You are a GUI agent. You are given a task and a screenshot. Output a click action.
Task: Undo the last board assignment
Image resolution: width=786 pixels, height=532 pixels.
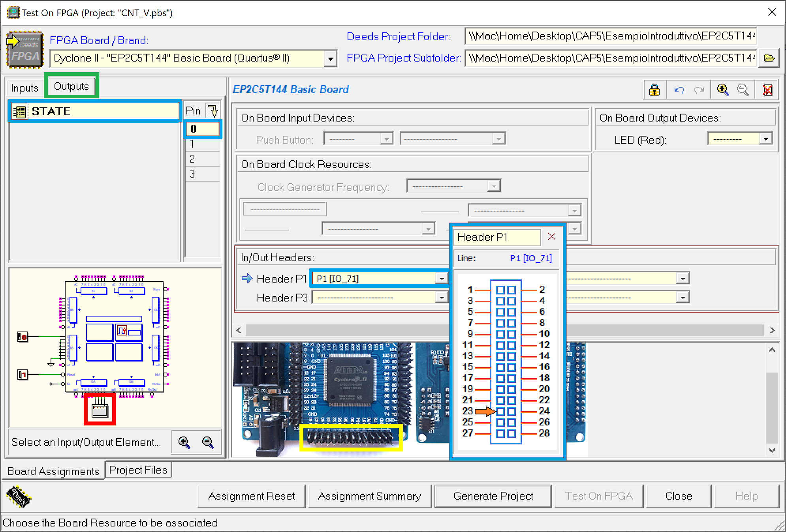(x=679, y=90)
